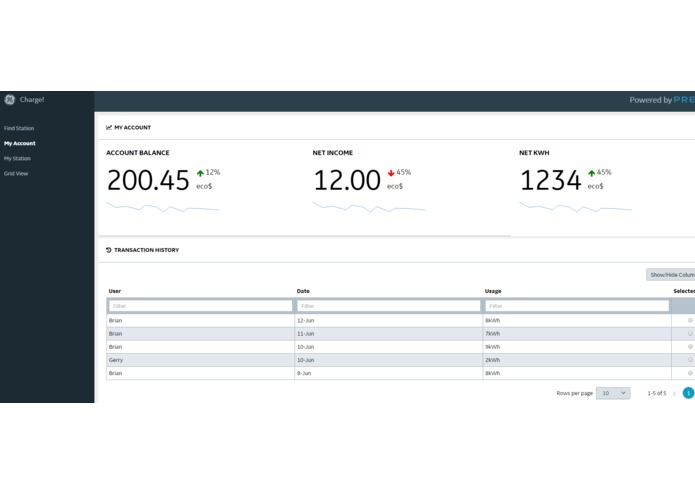Open the Rows per page dropdown
This screenshot has width=695, height=494.
(x=613, y=393)
